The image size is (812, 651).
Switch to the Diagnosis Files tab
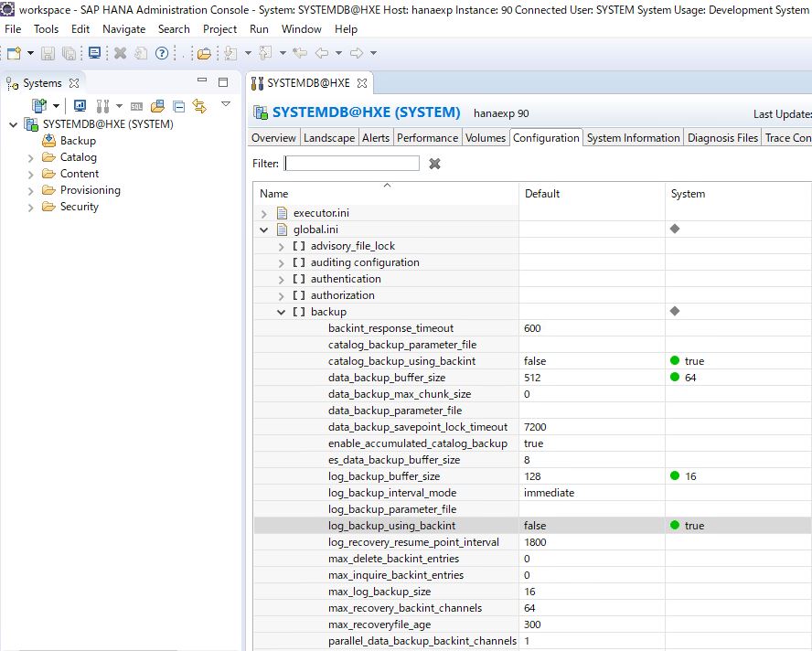(722, 138)
